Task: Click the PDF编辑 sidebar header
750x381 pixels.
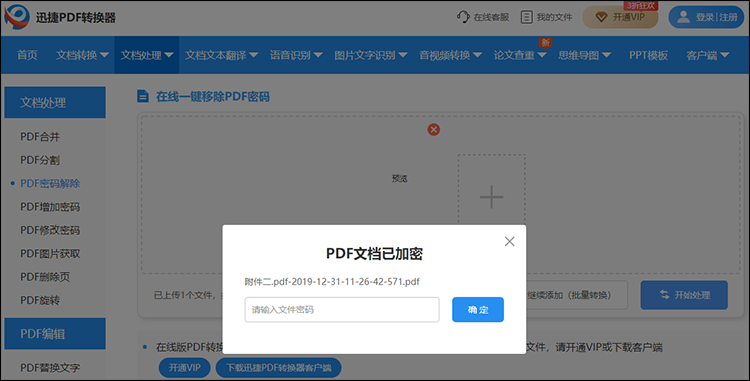Action: coord(55,334)
